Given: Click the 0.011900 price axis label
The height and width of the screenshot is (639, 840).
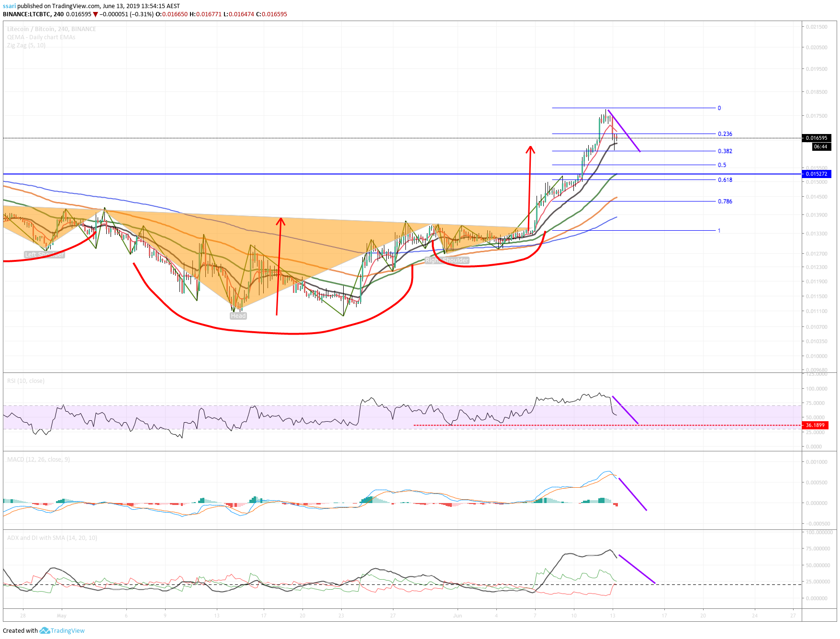Looking at the screenshot, I should 817,281.
